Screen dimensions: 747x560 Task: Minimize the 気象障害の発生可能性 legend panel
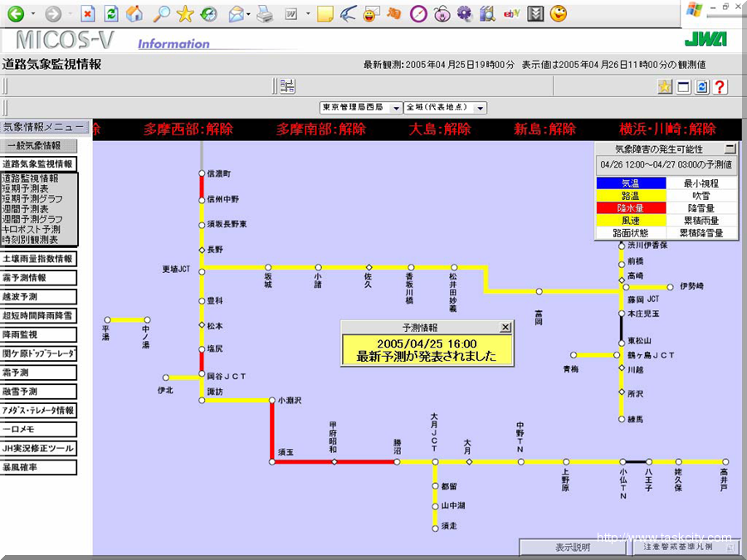pos(730,149)
